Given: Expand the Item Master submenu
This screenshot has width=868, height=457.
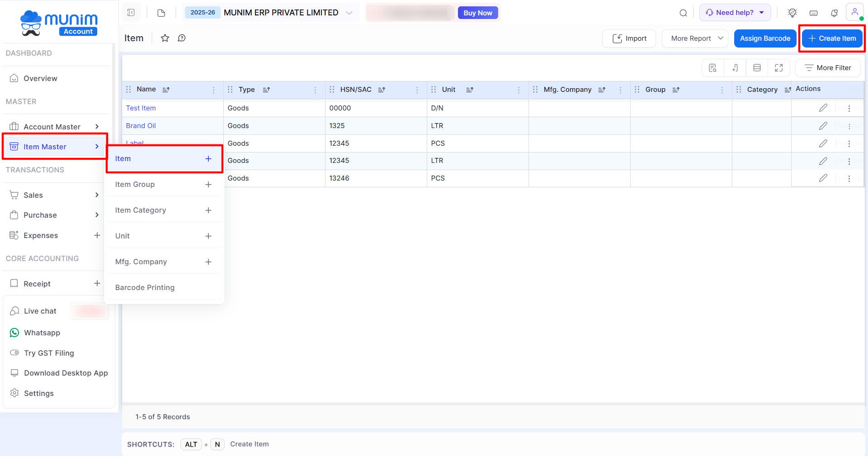Looking at the screenshot, I should [97, 147].
